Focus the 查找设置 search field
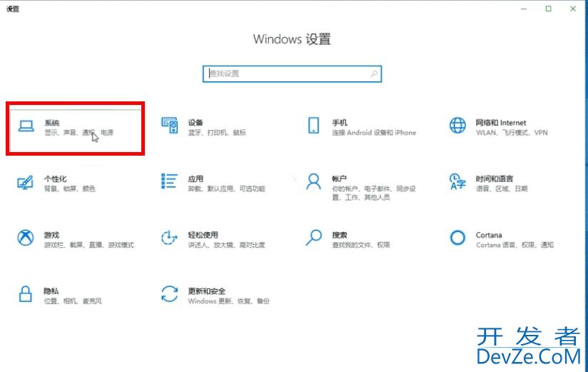The height and width of the screenshot is (372, 588). 292,74
